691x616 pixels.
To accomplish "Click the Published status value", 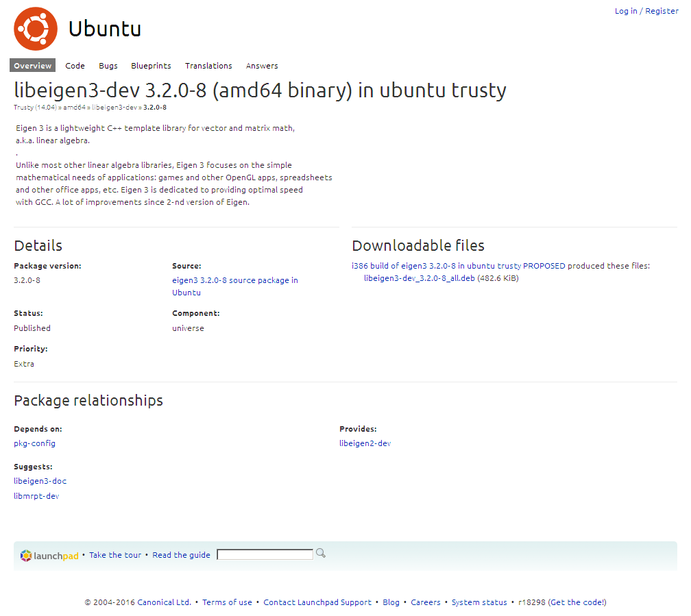I will tap(32, 328).
